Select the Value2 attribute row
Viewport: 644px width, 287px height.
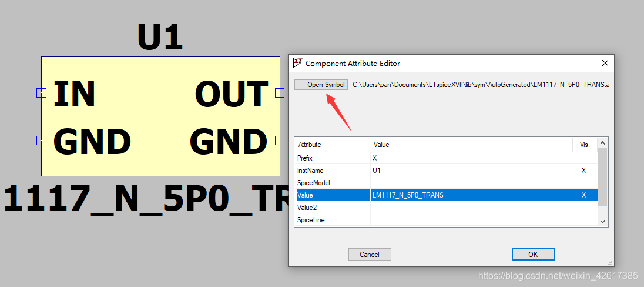click(446, 207)
